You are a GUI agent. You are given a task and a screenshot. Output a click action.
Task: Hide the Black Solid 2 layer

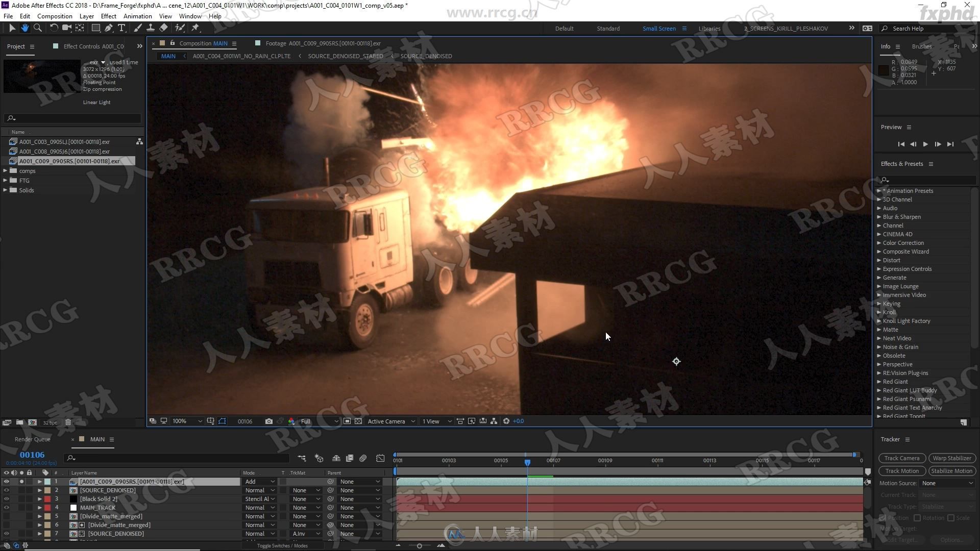(6, 499)
